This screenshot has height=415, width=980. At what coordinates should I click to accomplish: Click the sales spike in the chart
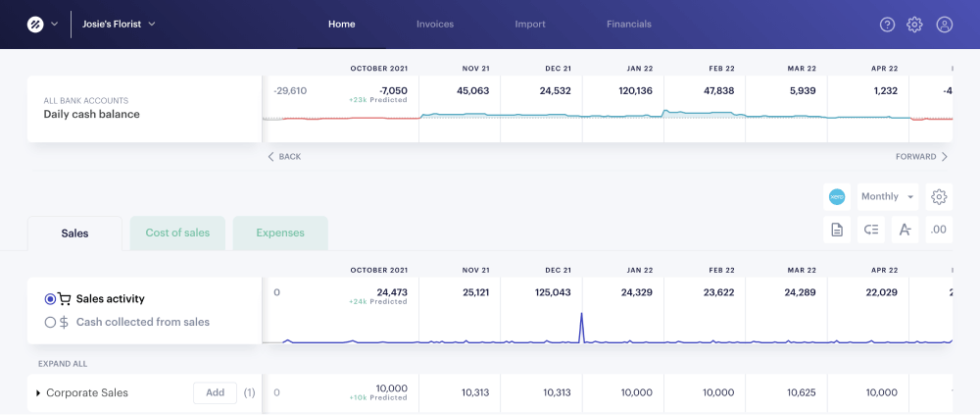coord(582,326)
